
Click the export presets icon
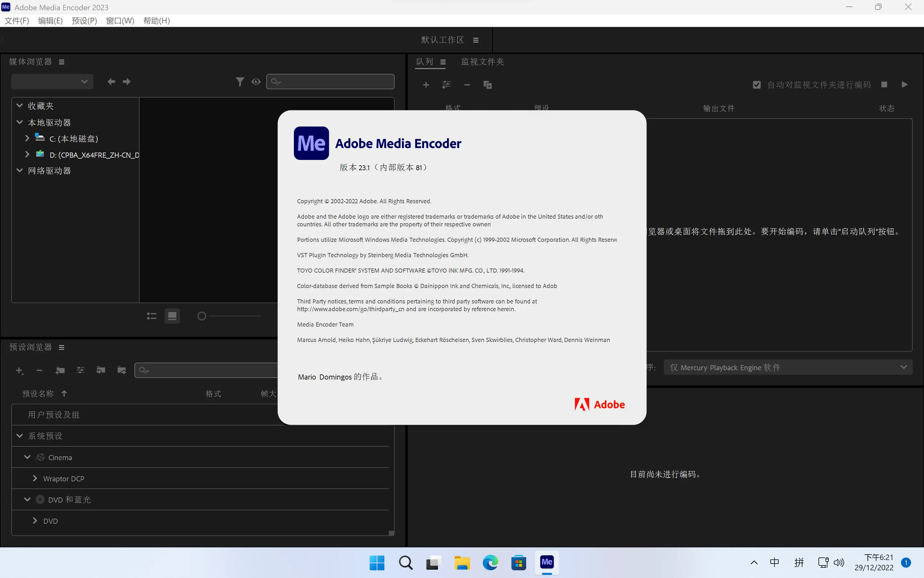pyautogui.click(x=121, y=370)
